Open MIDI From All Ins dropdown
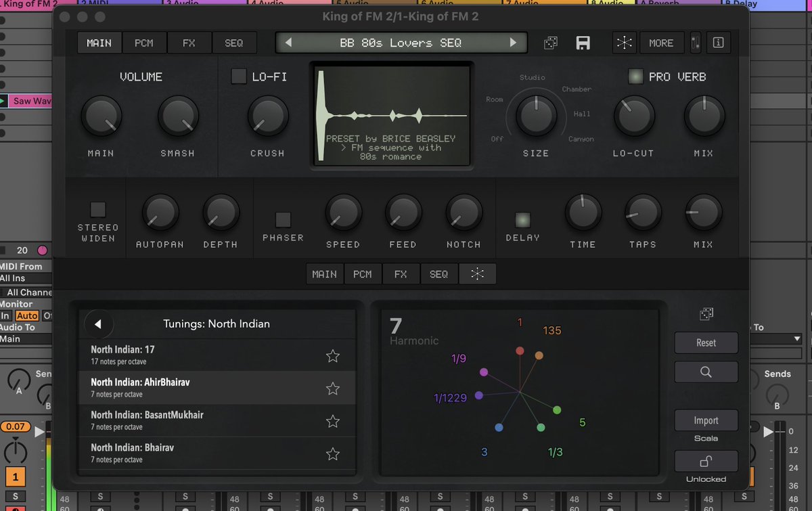This screenshot has height=511, width=812. coord(26,278)
